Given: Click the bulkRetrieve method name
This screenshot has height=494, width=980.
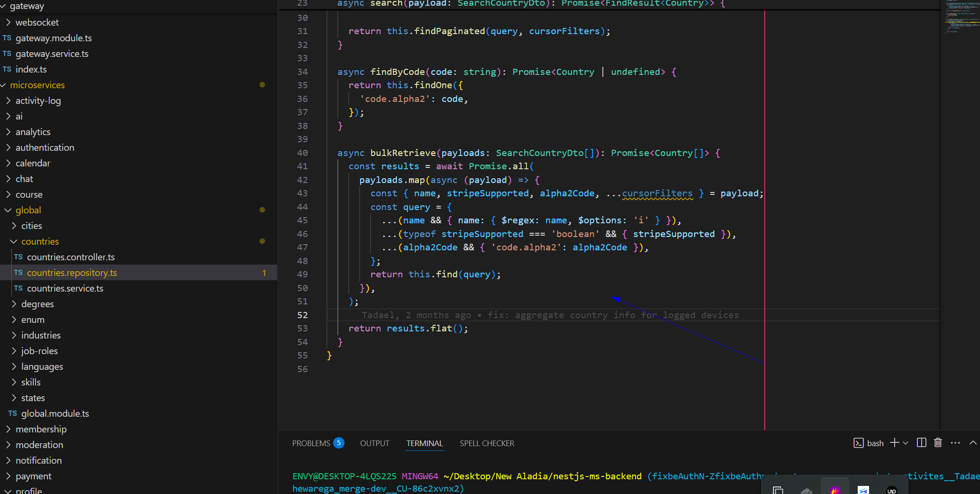Looking at the screenshot, I should [x=403, y=153].
